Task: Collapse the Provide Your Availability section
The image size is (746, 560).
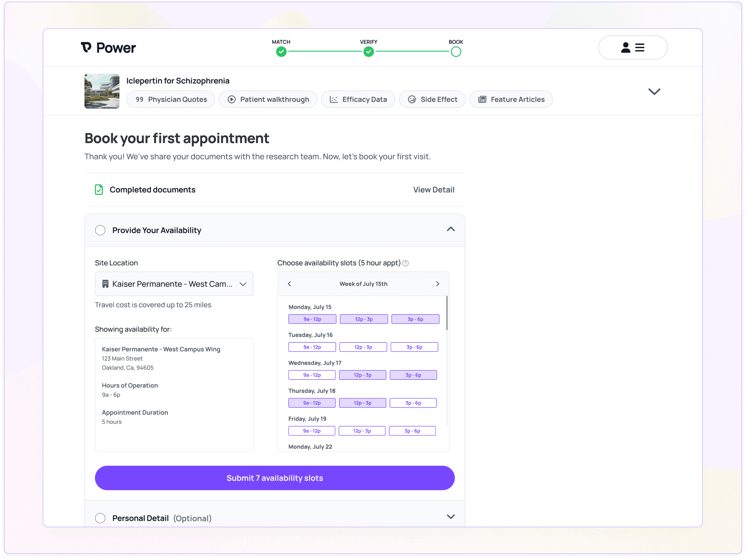Action: pos(451,229)
